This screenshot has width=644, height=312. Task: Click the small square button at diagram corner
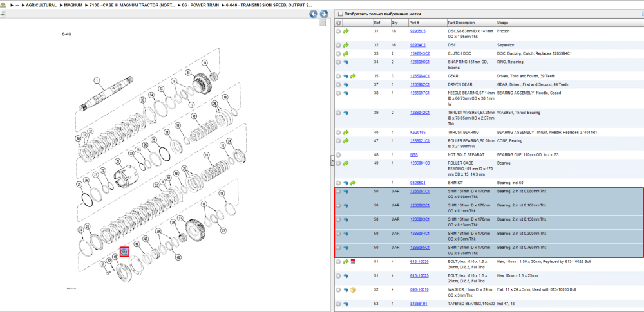pyautogui.click(x=323, y=23)
